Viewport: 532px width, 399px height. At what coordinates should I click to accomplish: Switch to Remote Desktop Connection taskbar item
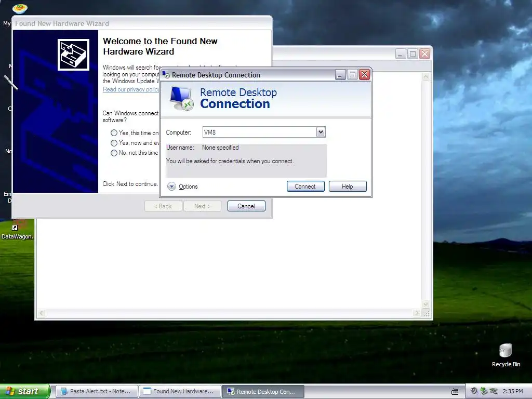point(263,392)
